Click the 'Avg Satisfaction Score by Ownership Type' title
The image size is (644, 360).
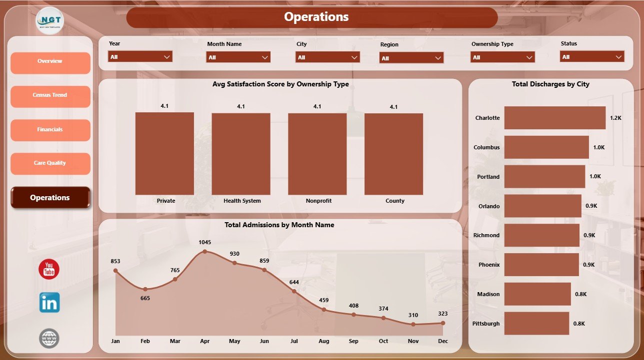coord(280,84)
